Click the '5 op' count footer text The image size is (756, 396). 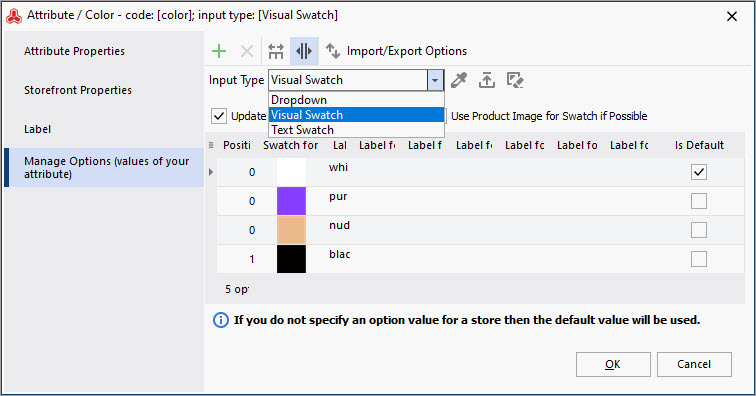[x=237, y=289]
